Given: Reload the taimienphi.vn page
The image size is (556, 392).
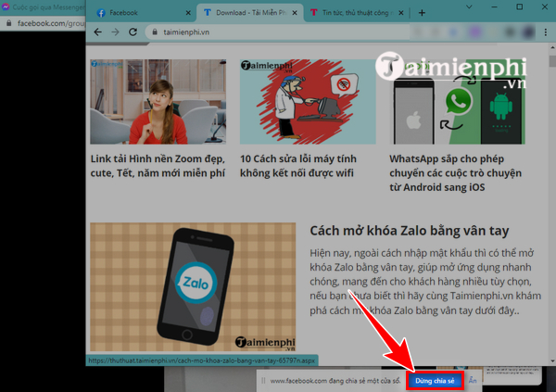Looking at the screenshot, I should click(x=133, y=32).
